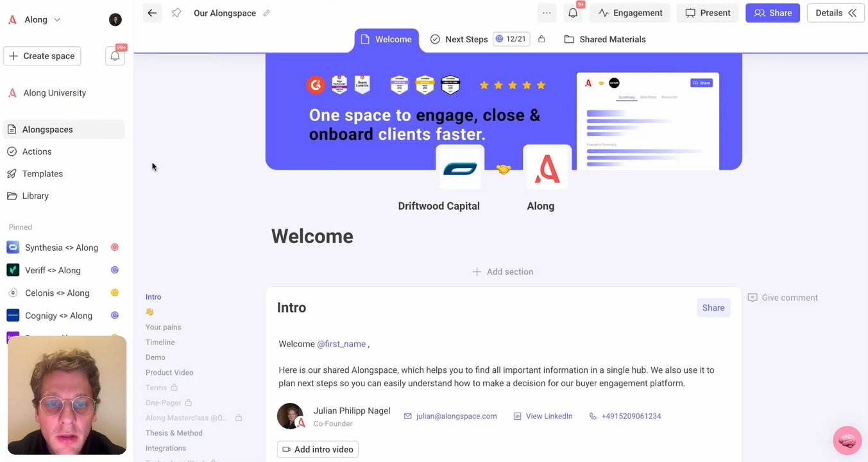Click the lock icon beside One-Pager
Viewport: 868px width, 462px height.
[x=189, y=403]
